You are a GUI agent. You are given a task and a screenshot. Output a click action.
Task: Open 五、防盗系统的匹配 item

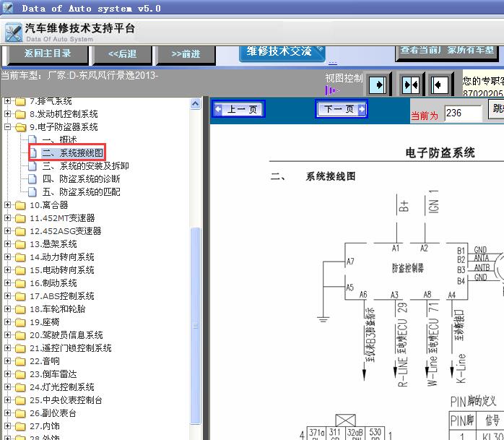click(x=82, y=192)
